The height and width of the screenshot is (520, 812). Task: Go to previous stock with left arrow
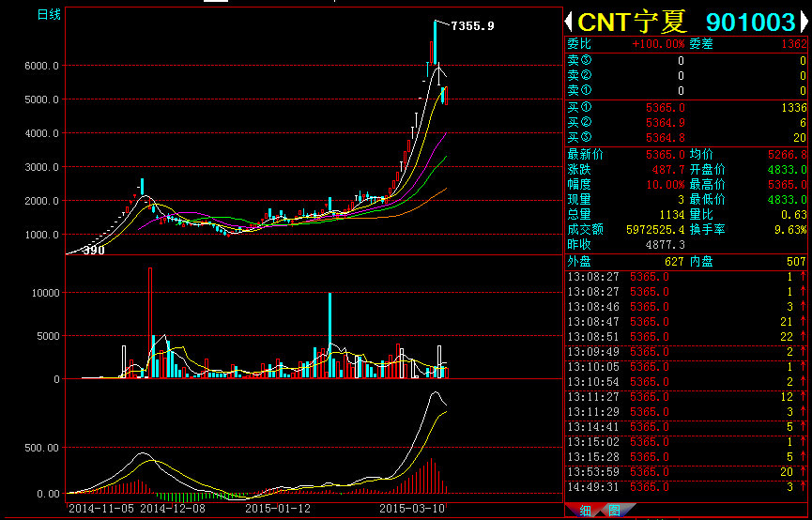569,23
